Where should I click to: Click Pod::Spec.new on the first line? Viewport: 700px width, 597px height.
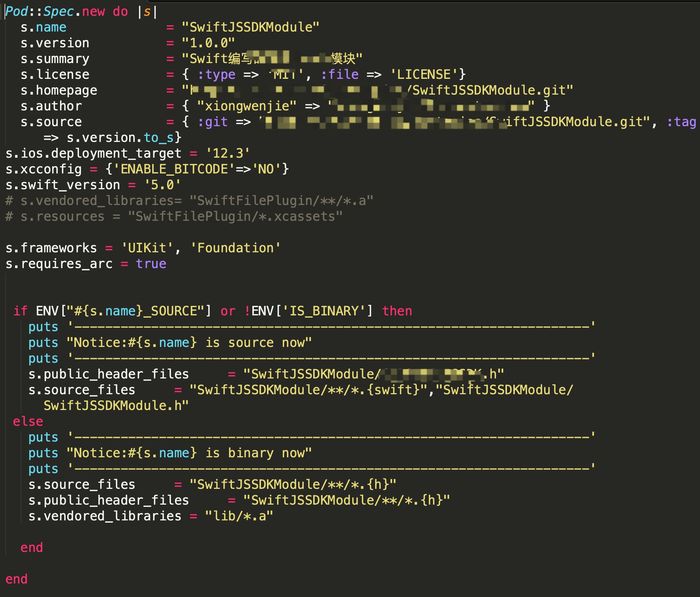pyautogui.click(x=55, y=12)
